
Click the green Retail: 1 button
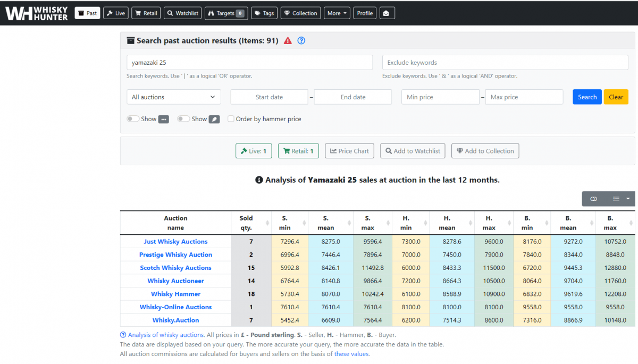298,151
